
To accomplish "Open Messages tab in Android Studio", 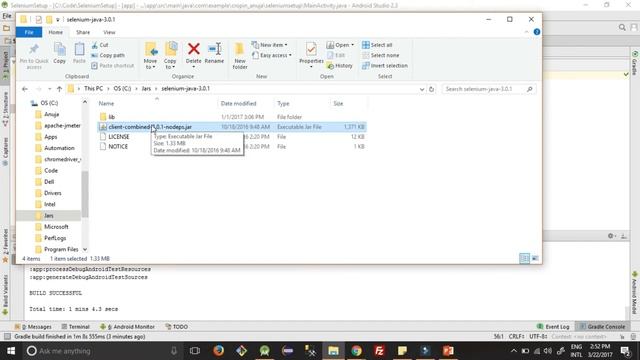I will tap(33, 327).
